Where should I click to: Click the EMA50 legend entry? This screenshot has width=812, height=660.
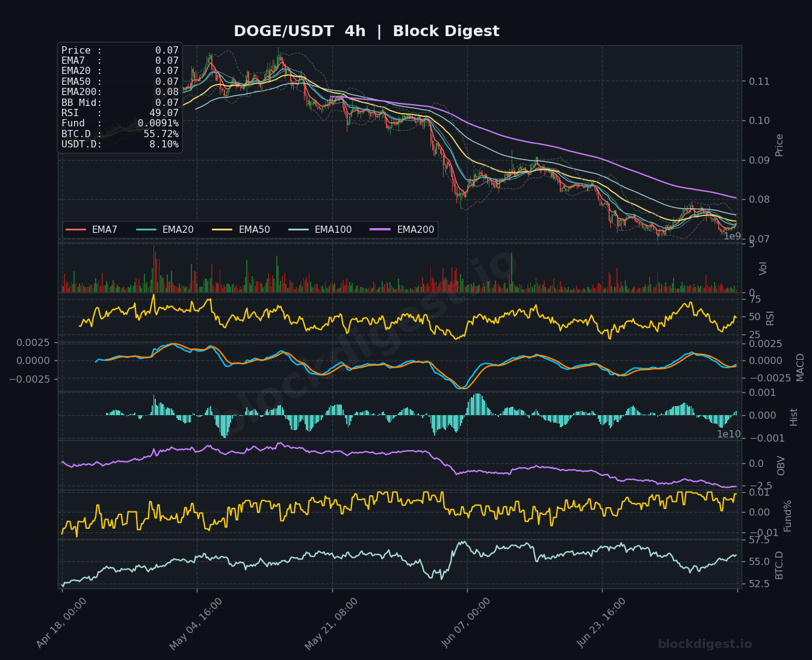241,230
